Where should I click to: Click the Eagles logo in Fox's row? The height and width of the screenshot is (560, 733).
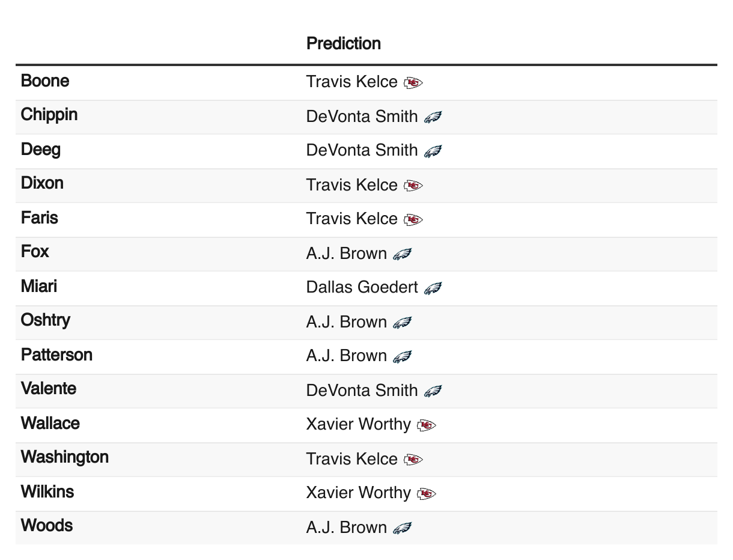402,254
